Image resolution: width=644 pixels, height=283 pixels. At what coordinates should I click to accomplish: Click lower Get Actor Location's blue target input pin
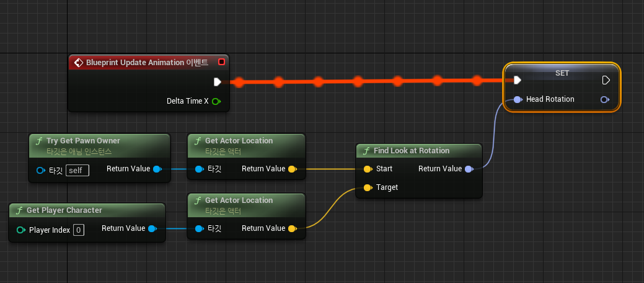199,229
